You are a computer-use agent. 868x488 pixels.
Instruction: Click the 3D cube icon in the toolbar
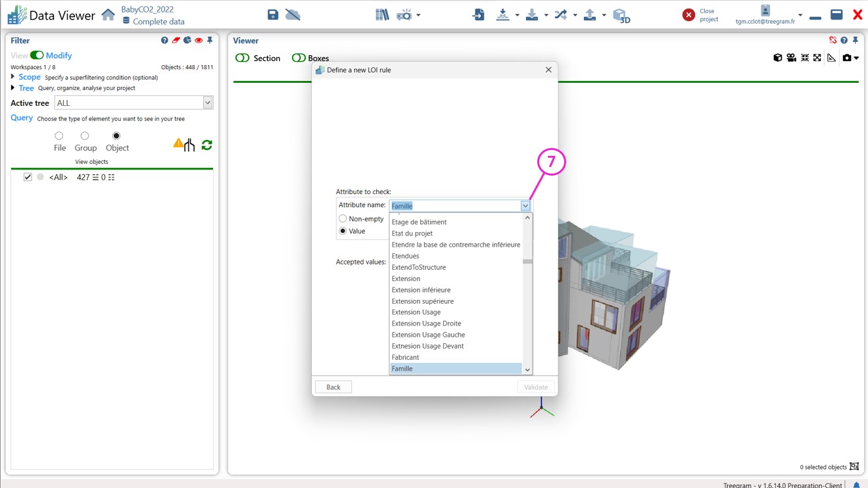[x=620, y=15]
